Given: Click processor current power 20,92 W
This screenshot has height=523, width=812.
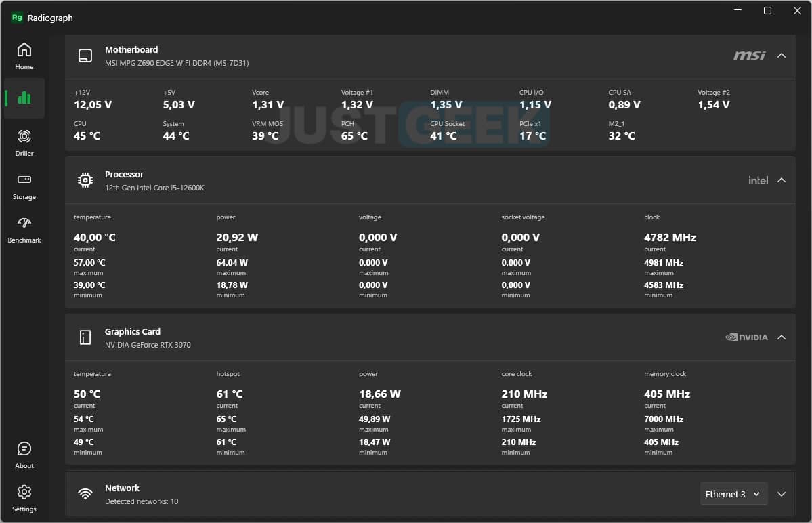Looking at the screenshot, I should (x=237, y=238).
